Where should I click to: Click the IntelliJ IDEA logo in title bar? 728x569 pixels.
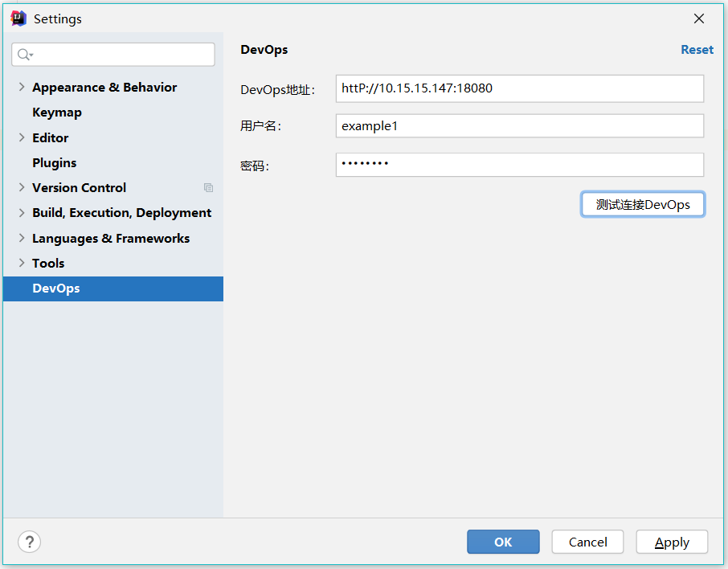pyautogui.click(x=18, y=18)
